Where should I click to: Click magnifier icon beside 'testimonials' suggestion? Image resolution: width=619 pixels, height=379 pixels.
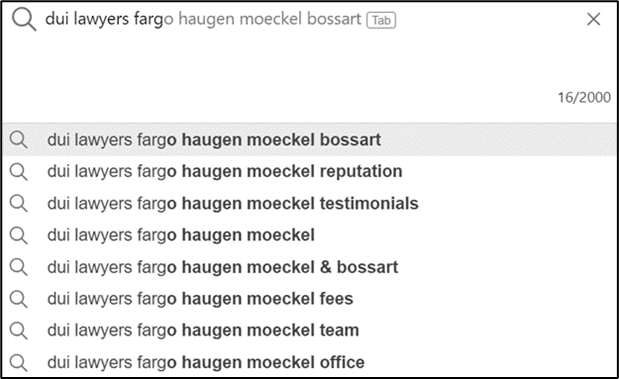(19, 204)
